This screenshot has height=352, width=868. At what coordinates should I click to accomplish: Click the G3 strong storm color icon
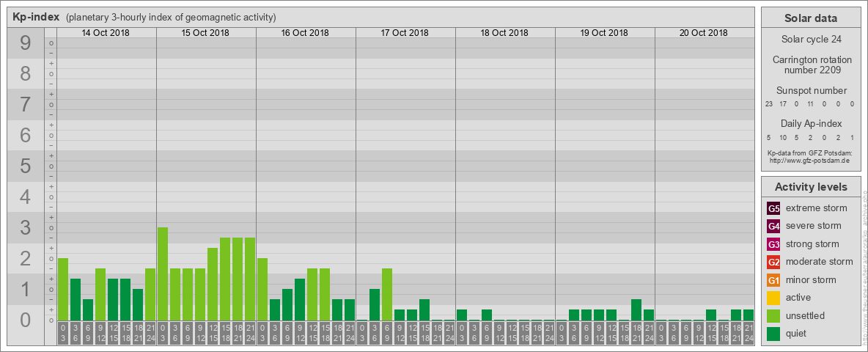click(773, 244)
